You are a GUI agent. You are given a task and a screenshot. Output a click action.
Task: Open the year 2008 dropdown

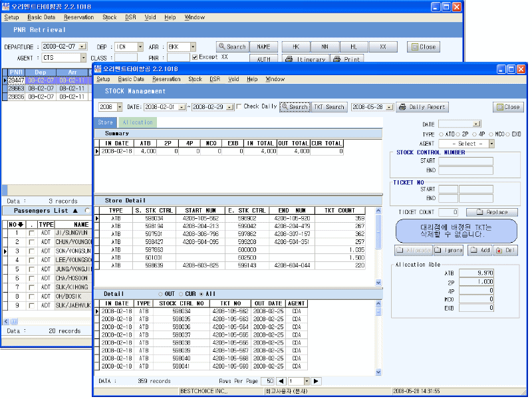pos(120,107)
